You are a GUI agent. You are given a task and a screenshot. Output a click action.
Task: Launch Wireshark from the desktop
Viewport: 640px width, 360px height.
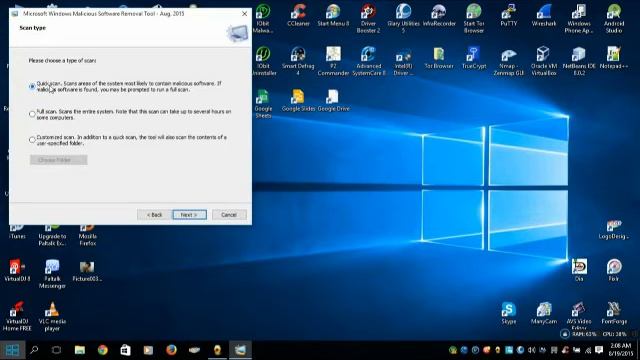click(x=544, y=16)
